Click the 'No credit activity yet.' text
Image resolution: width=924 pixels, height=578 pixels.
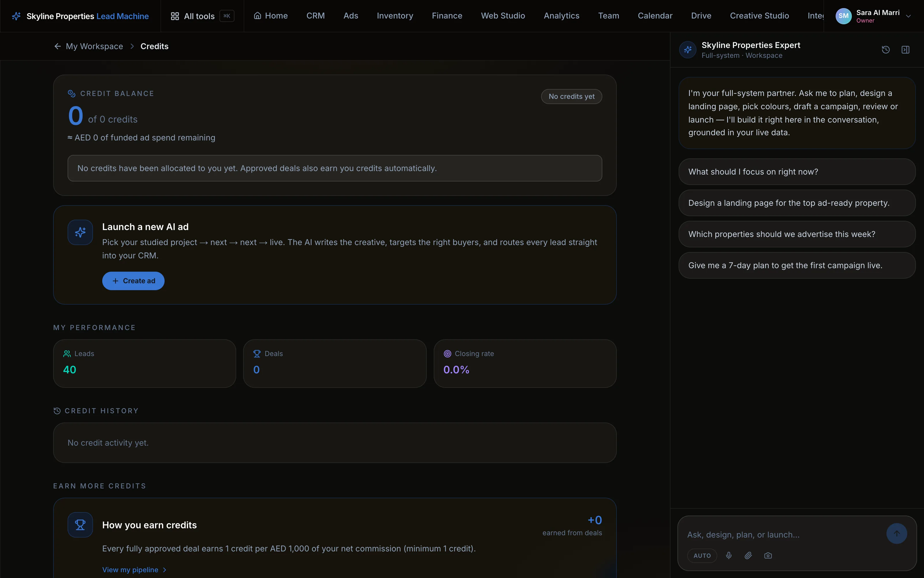[108, 443]
